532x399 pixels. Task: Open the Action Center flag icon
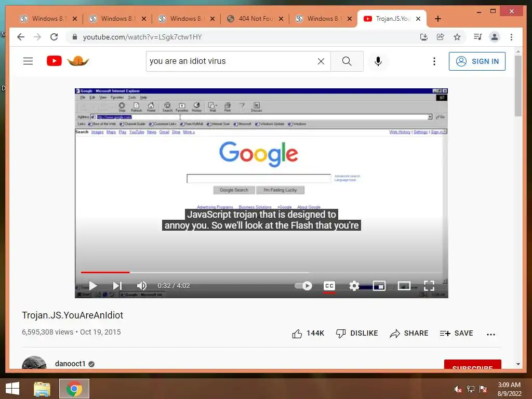(483, 389)
